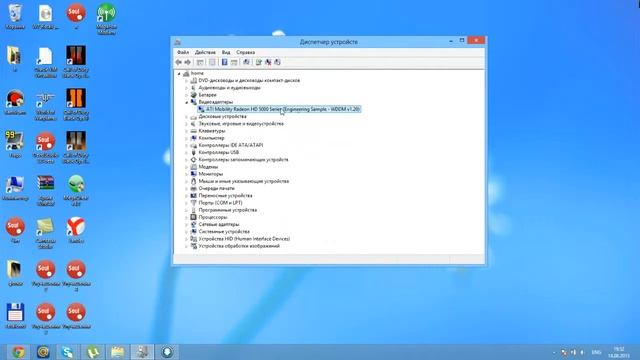Expand the Мониторы category

pos(187,174)
